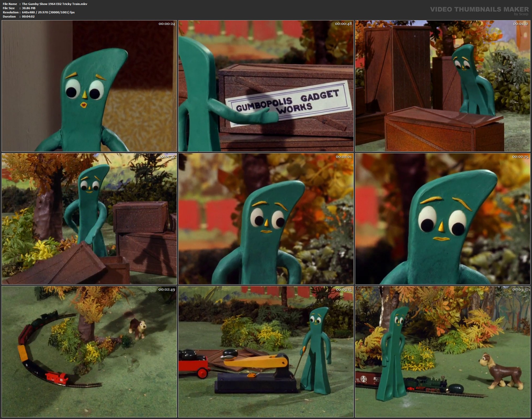
Task: Click the file size value '30.86 MB'
Action: 29,8
